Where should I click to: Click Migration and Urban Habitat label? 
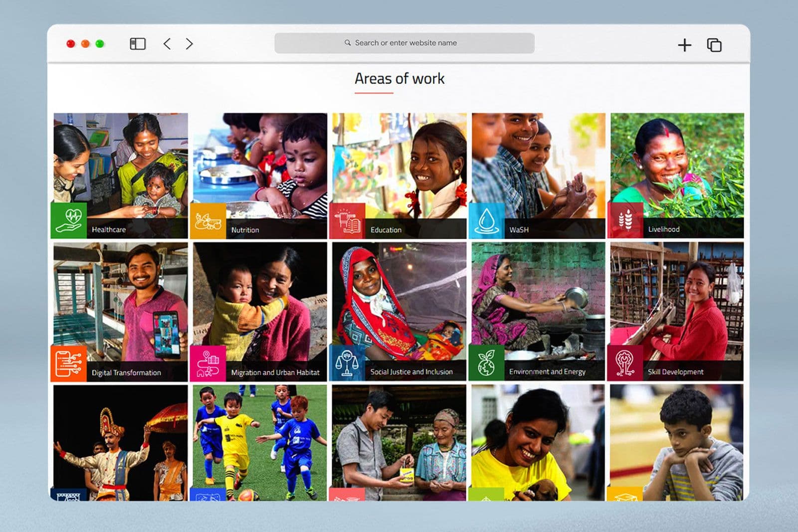pos(275,372)
